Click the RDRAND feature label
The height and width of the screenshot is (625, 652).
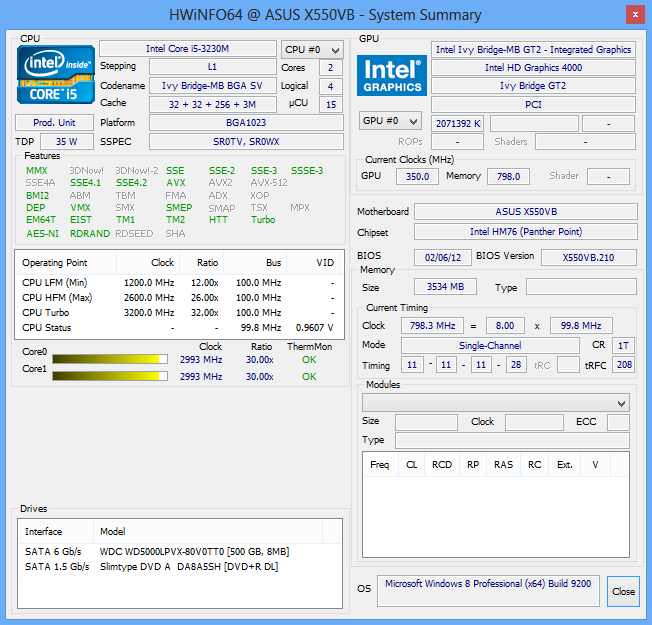[x=90, y=234]
